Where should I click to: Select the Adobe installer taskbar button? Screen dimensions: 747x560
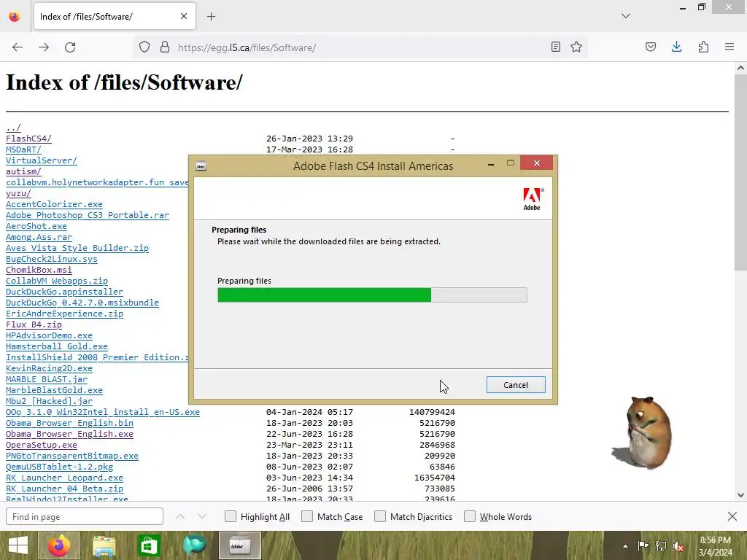coord(239,545)
